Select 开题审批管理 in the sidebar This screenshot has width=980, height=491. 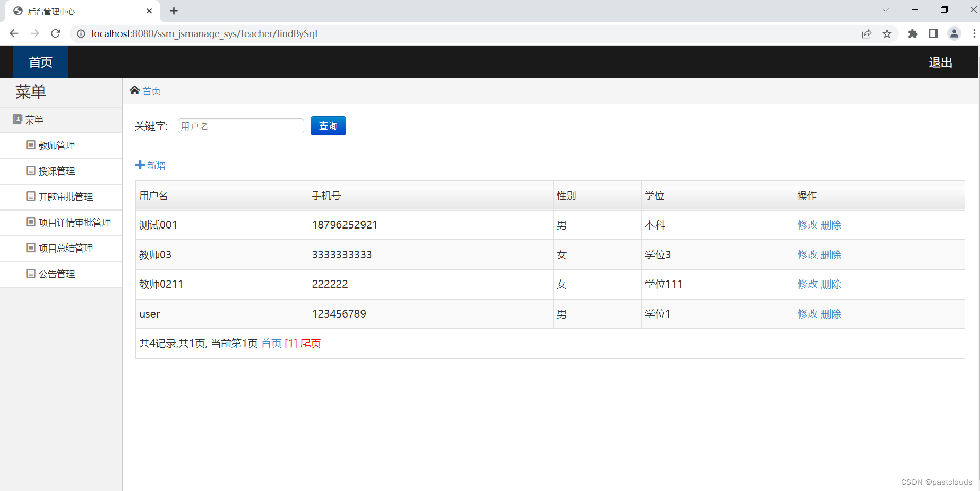[x=65, y=196]
